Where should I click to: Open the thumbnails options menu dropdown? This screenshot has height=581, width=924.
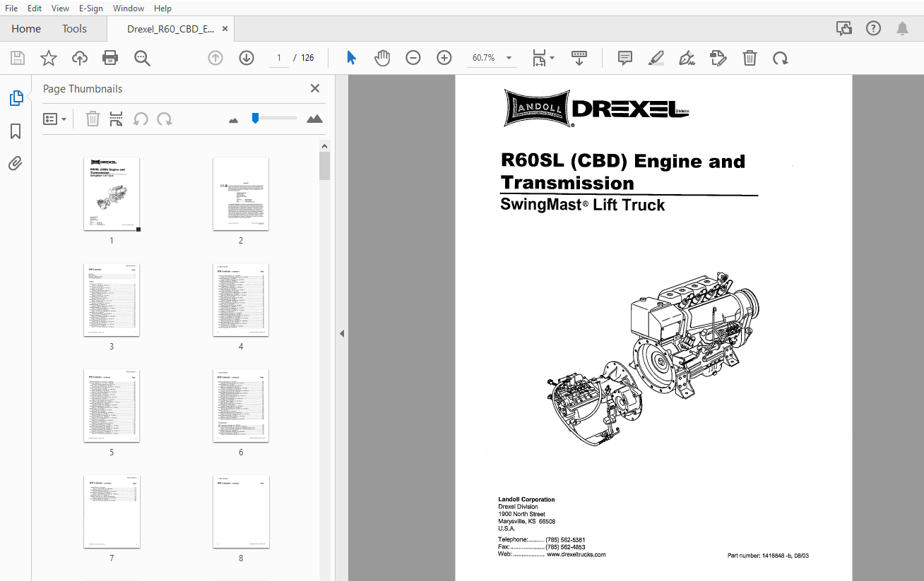pos(55,119)
